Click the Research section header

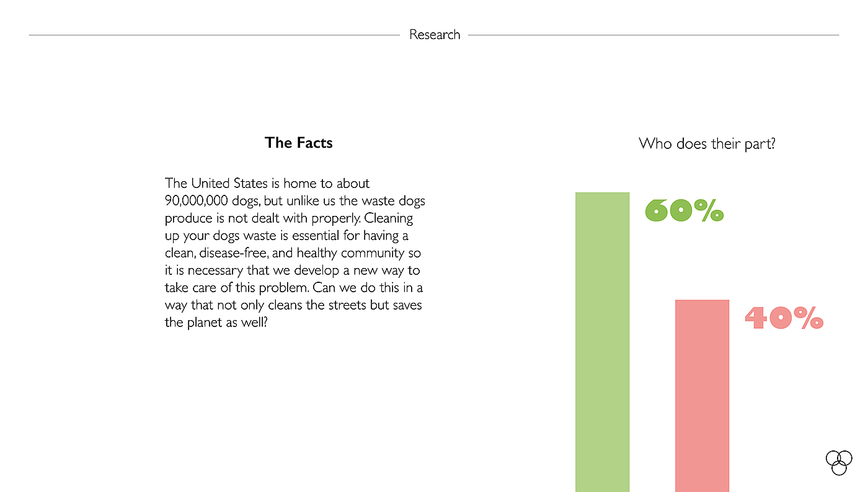435,35
